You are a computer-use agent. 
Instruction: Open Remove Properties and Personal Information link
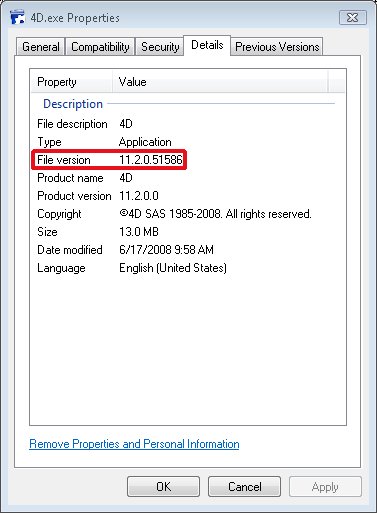pos(134,444)
